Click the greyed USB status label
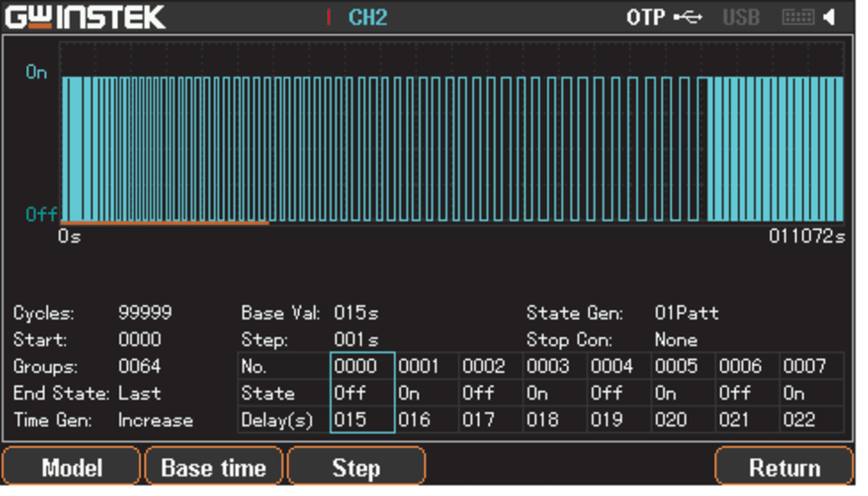868x496 pixels. [x=741, y=17]
